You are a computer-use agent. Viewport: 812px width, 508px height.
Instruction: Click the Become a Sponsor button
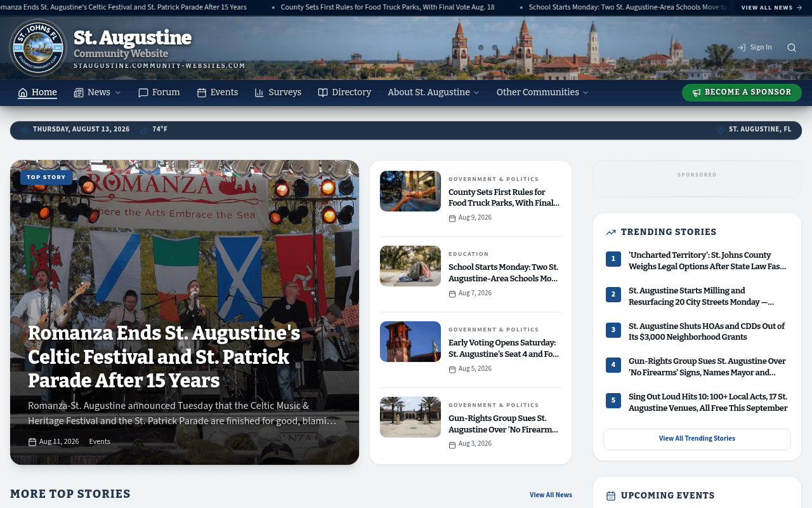(x=742, y=93)
